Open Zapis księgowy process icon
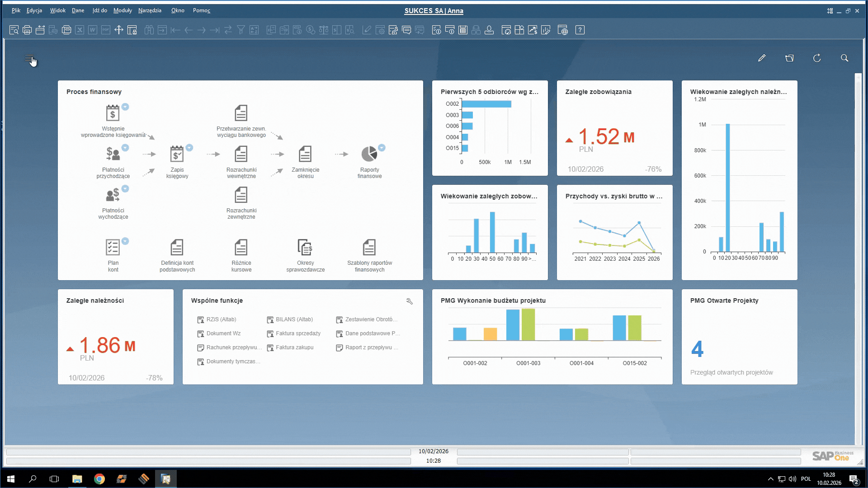The image size is (868, 488). pyautogui.click(x=177, y=154)
